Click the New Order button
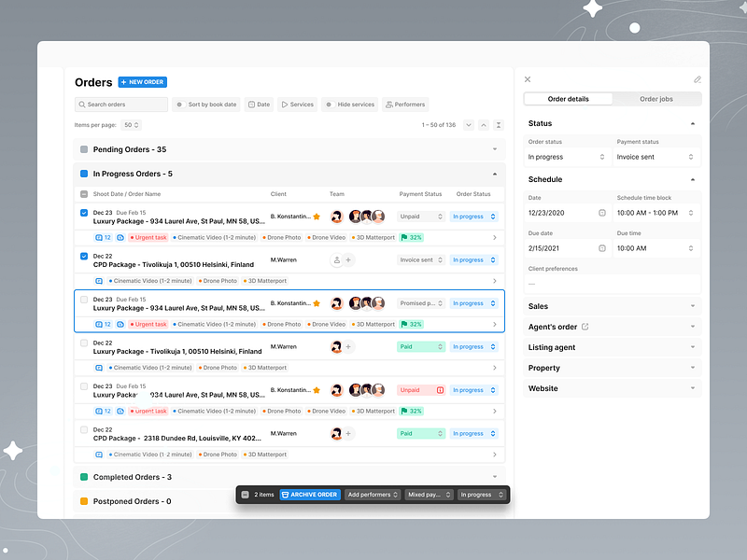747x560 pixels. (x=142, y=82)
